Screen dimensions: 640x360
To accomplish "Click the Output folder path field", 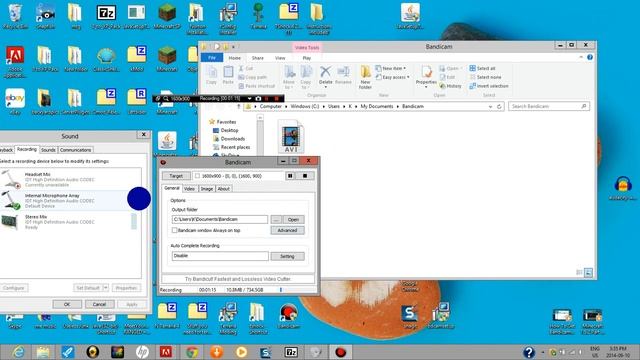I will tap(220, 219).
